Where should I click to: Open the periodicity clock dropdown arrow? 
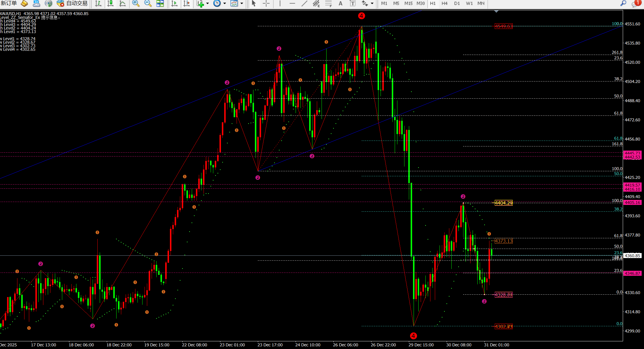click(x=225, y=4)
